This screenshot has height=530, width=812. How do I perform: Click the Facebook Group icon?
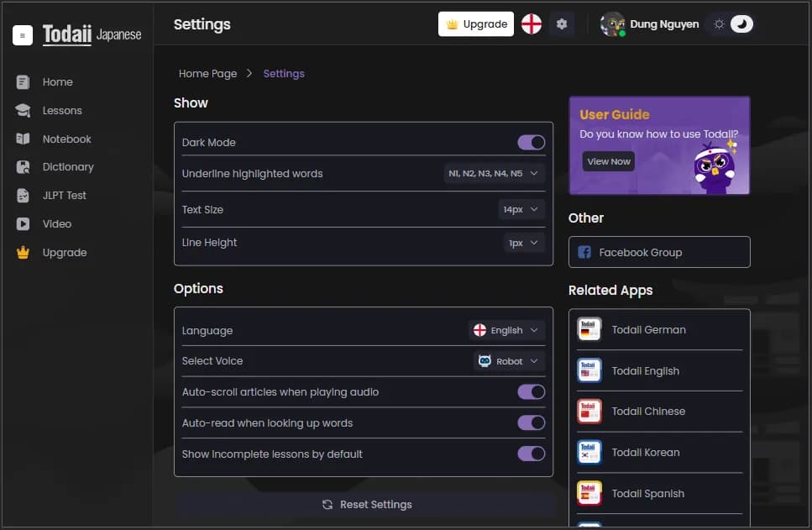(x=584, y=252)
